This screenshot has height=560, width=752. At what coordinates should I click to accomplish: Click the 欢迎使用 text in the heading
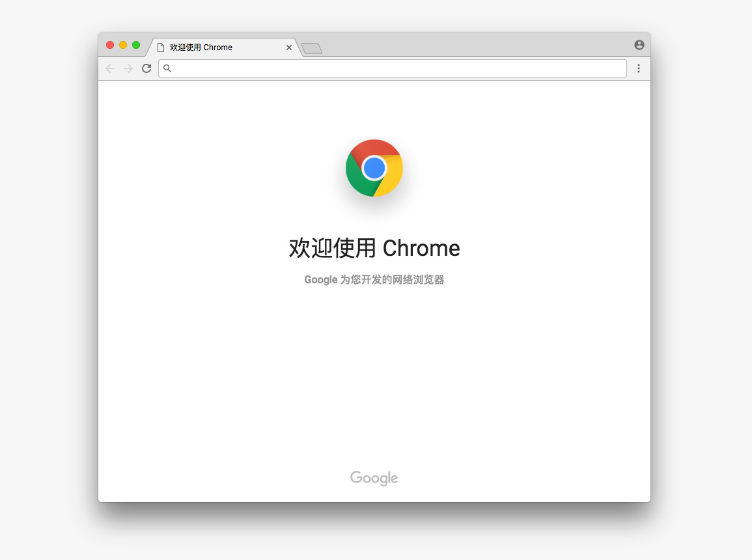[x=332, y=248]
